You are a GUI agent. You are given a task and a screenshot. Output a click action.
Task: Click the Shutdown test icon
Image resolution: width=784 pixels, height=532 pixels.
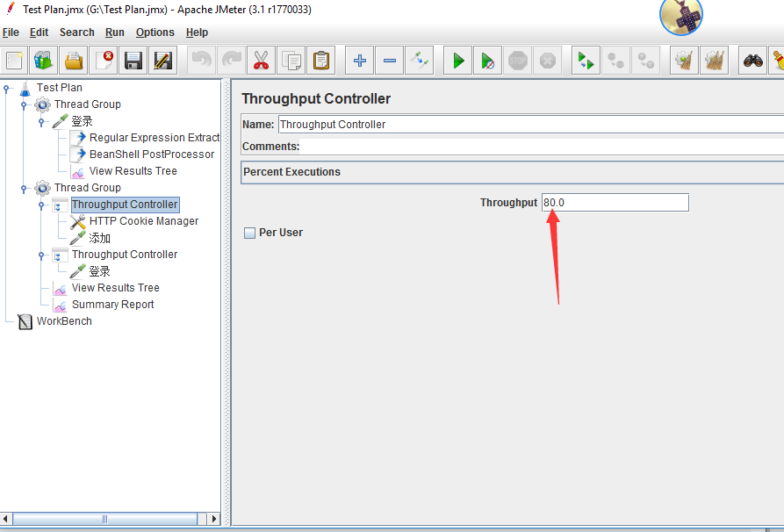[548, 61]
